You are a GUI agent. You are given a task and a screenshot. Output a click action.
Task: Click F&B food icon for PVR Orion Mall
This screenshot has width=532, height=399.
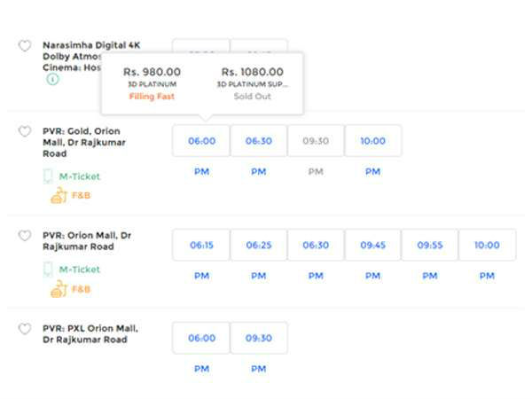(x=59, y=288)
